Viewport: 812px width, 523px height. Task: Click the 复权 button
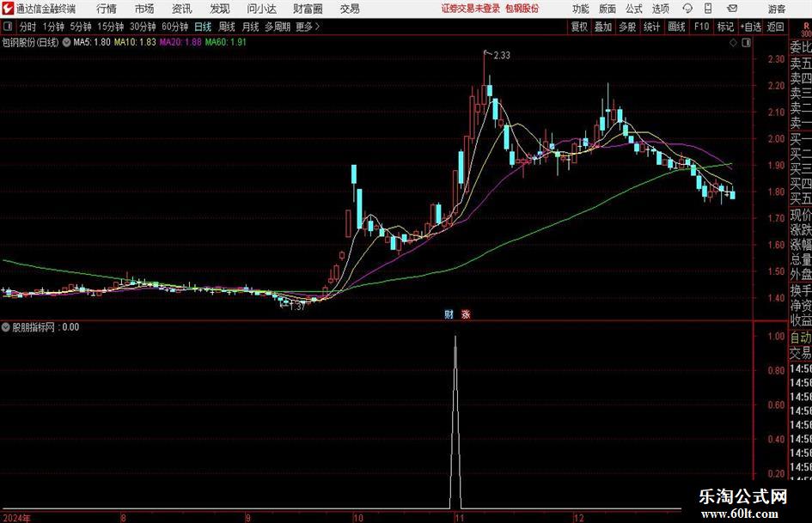(x=579, y=27)
